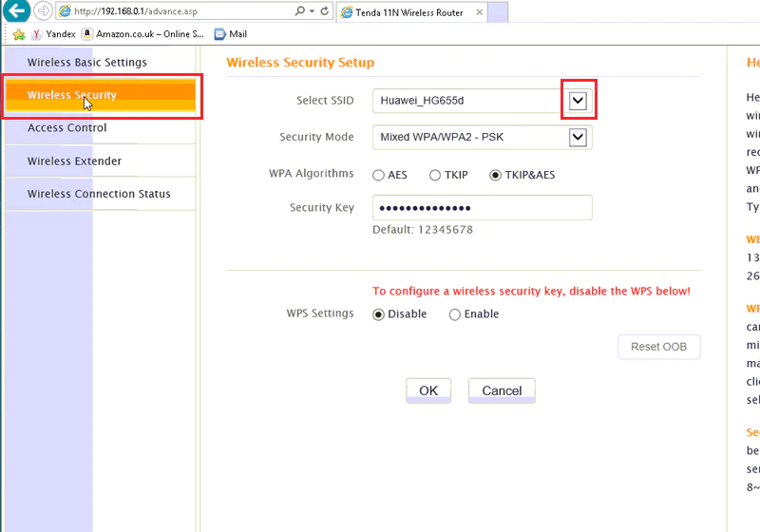Viewport: 760px width, 532px height.
Task: Select the Tenda 11N Wireless Router tab
Action: tap(408, 12)
